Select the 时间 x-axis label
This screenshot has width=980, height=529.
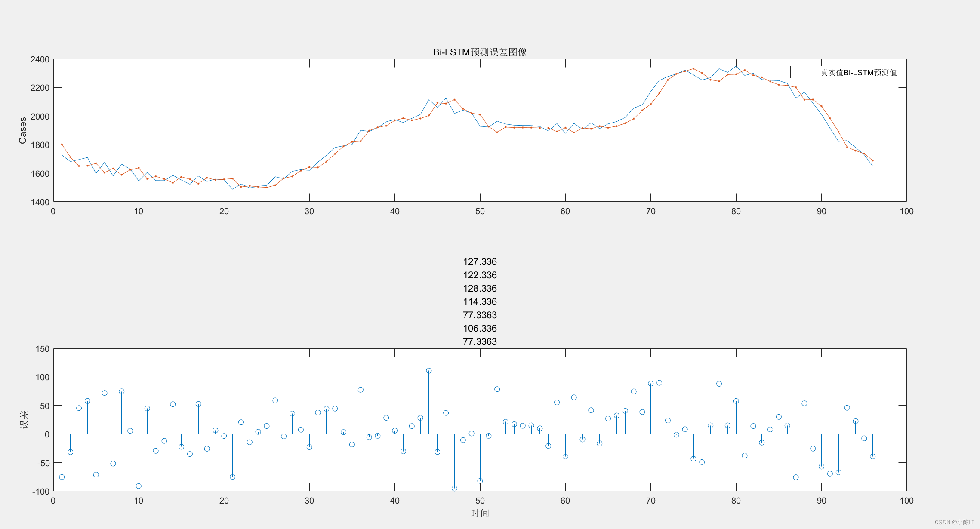(x=480, y=513)
